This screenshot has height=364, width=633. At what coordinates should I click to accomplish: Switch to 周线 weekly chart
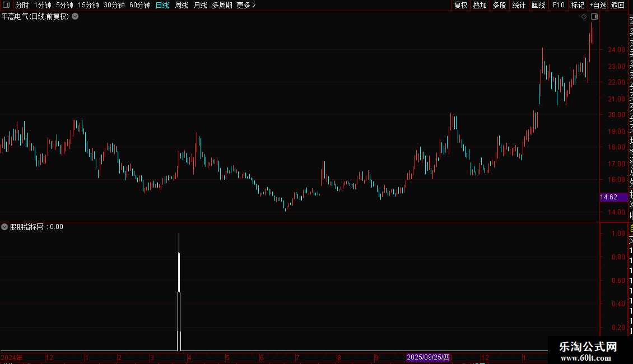tap(181, 5)
